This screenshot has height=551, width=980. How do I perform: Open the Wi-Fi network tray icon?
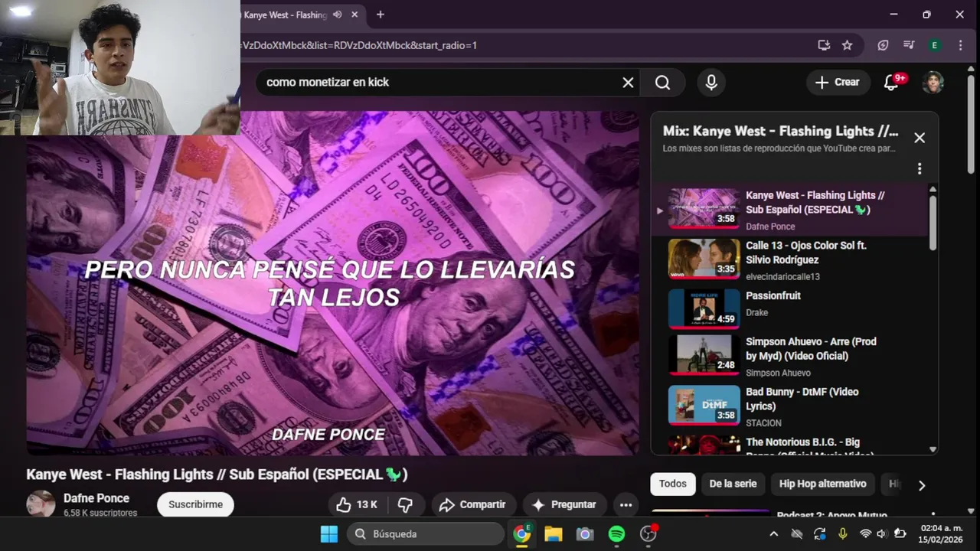pos(865,534)
